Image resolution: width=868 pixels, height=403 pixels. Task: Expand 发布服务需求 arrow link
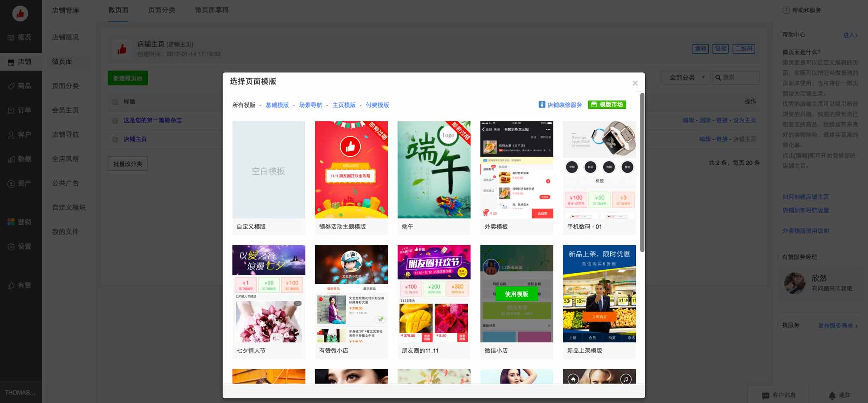pyautogui.click(x=838, y=326)
